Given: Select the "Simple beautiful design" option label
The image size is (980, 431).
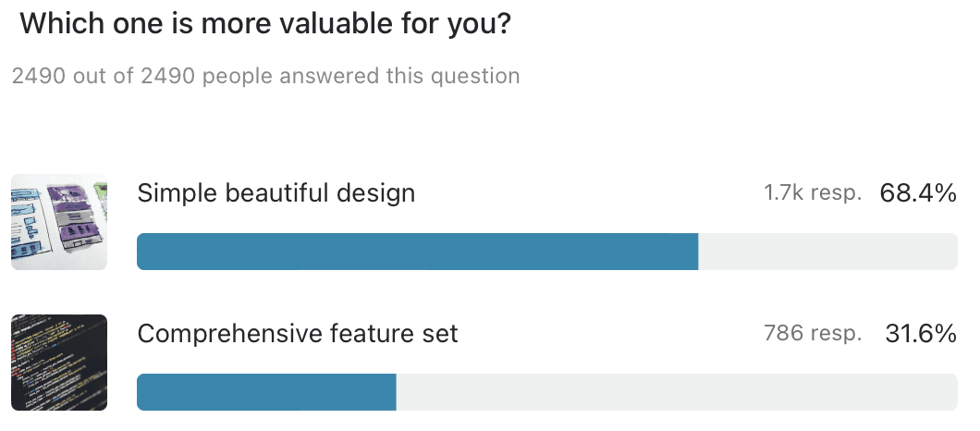Looking at the screenshot, I should tap(276, 193).
